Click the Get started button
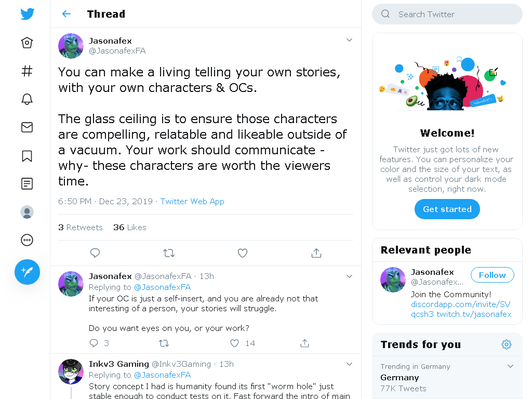 pyautogui.click(x=447, y=209)
